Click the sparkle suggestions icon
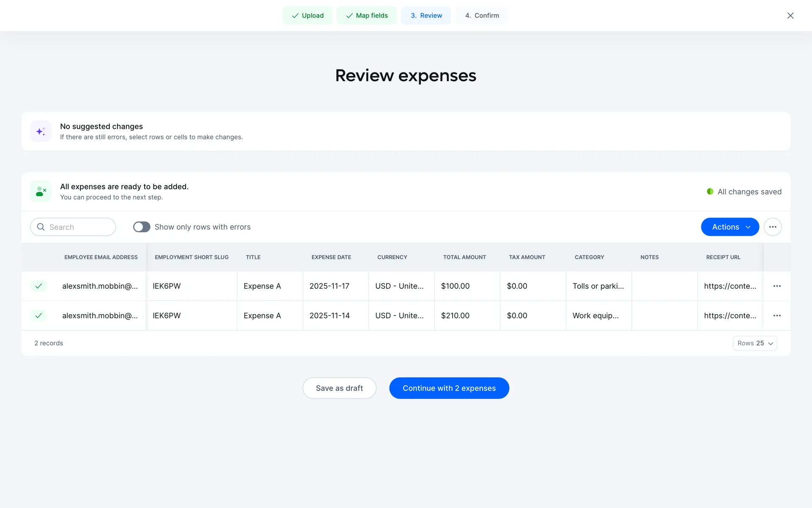This screenshot has height=508, width=812. click(x=41, y=131)
